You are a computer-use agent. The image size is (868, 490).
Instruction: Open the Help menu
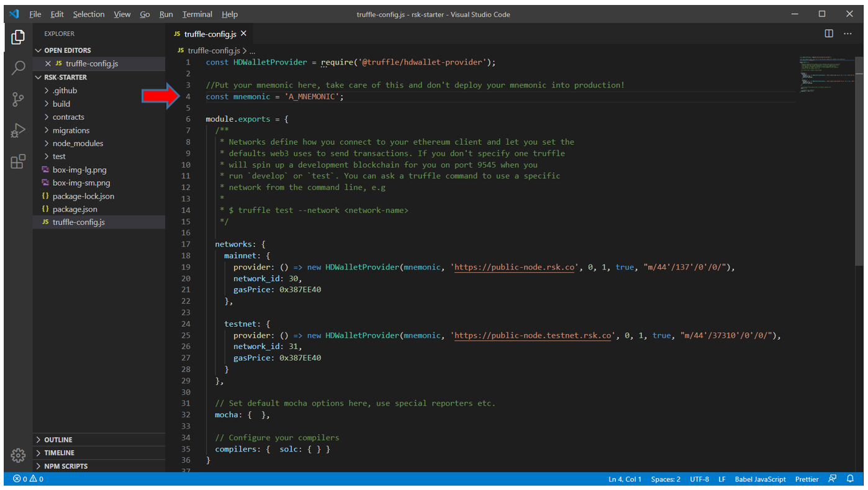click(230, 14)
